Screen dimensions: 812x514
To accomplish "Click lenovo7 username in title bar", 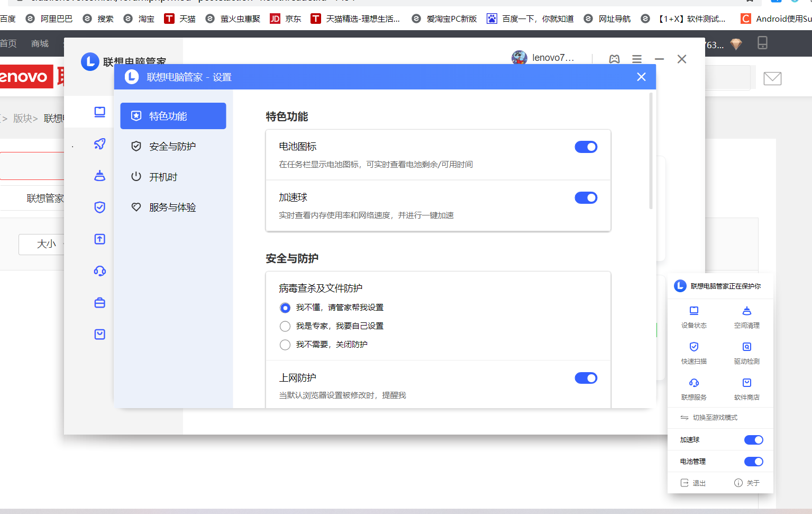I will pyautogui.click(x=553, y=58).
